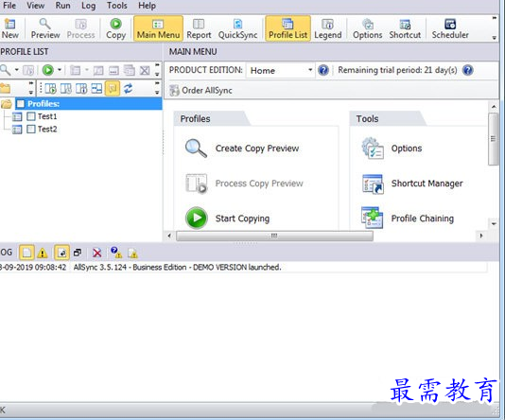Click the page with warning log icon
The width and height of the screenshot is (505, 420).
click(132, 254)
